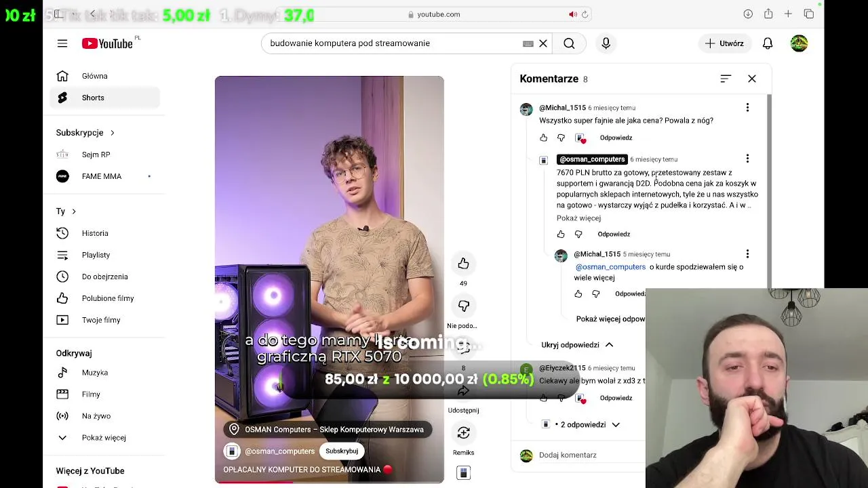Start voice search with microphone icon

point(606,43)
